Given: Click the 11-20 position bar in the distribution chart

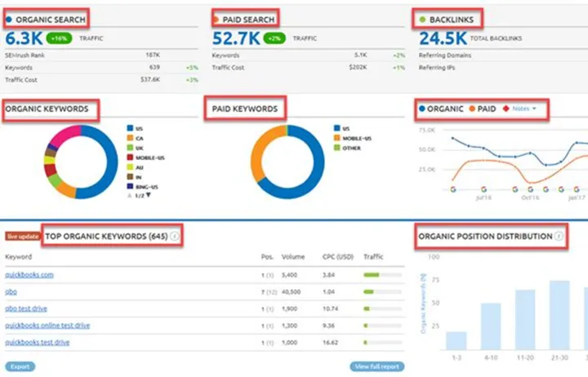Looking at the screenshot, I should [x=525, y=319].
